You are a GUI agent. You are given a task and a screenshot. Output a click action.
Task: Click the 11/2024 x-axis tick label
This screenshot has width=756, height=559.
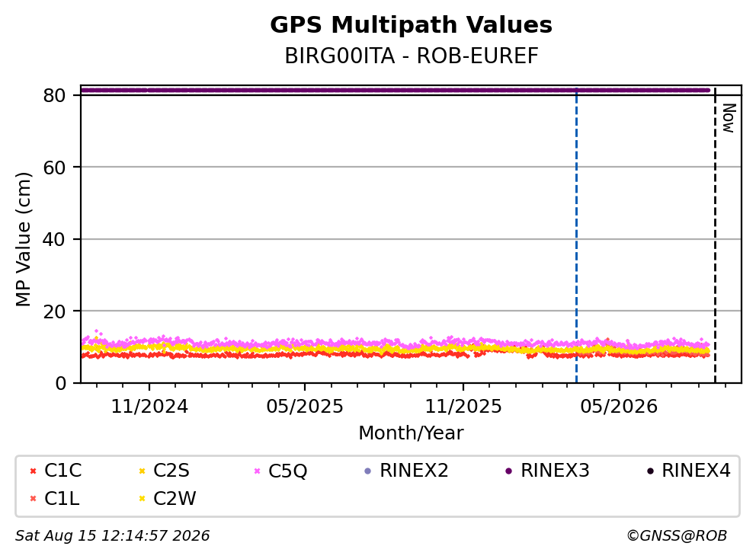click(149, 407)
